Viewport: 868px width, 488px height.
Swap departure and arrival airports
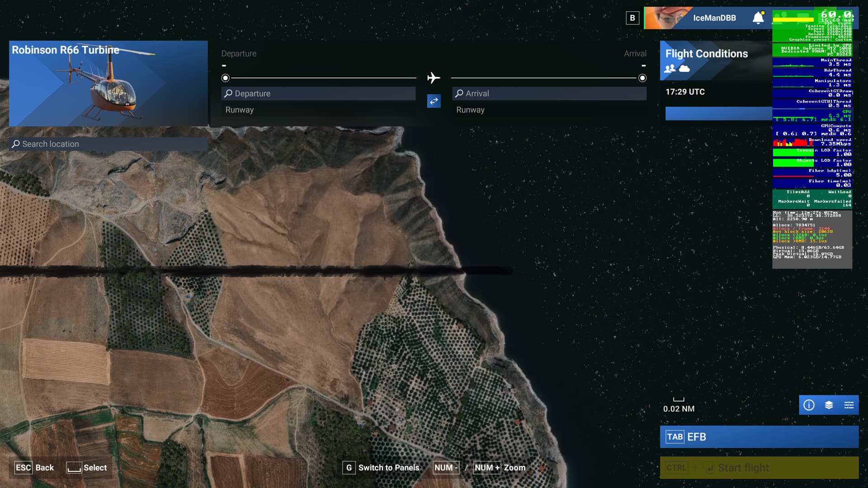tap(434, 101)
